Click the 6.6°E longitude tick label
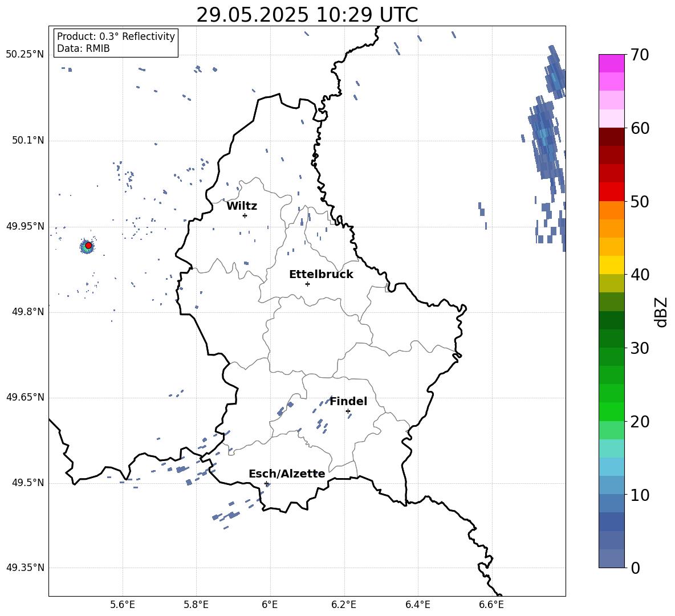This screenshot has width=675, height=616. coord(491,605)
